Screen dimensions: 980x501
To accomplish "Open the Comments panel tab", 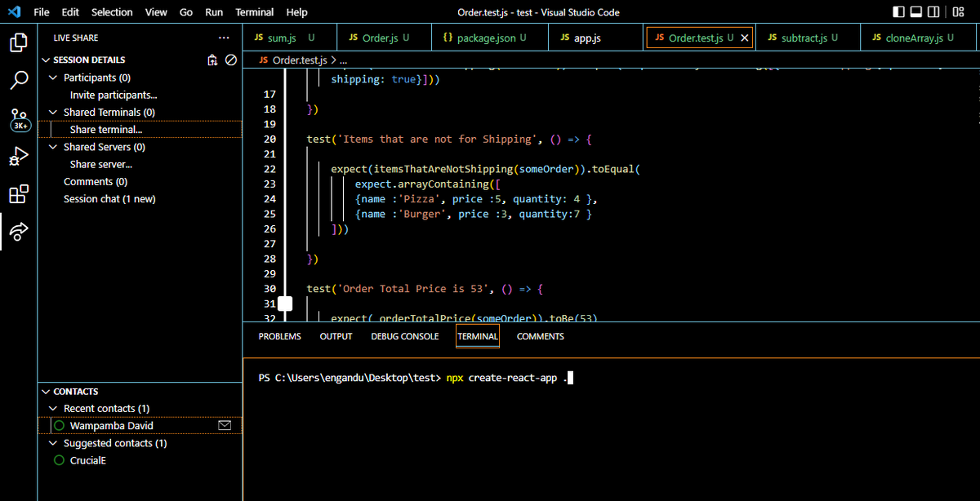I will click(x=540, y=336).
